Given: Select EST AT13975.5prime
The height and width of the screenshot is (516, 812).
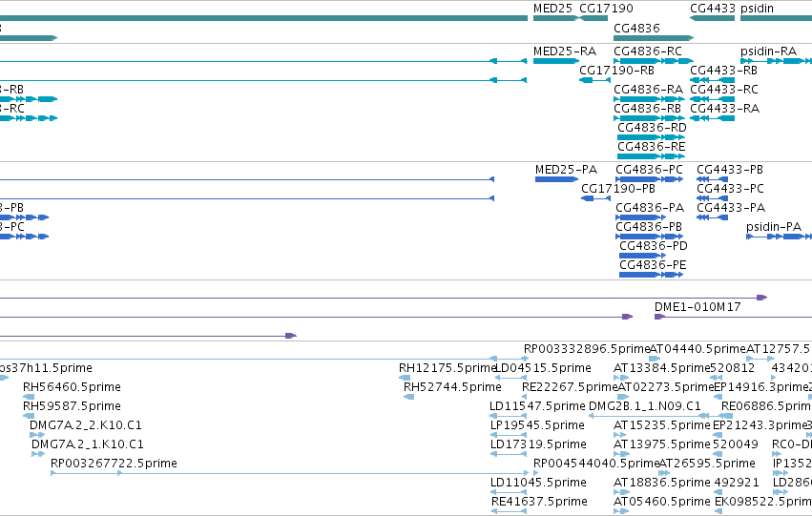Looking at the screenshot, I should click(x=662, y=445).
